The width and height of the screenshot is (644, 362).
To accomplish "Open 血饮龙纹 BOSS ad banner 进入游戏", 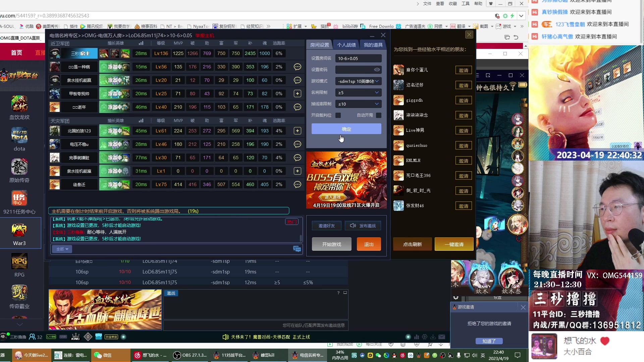I will [x=346, y=180].
